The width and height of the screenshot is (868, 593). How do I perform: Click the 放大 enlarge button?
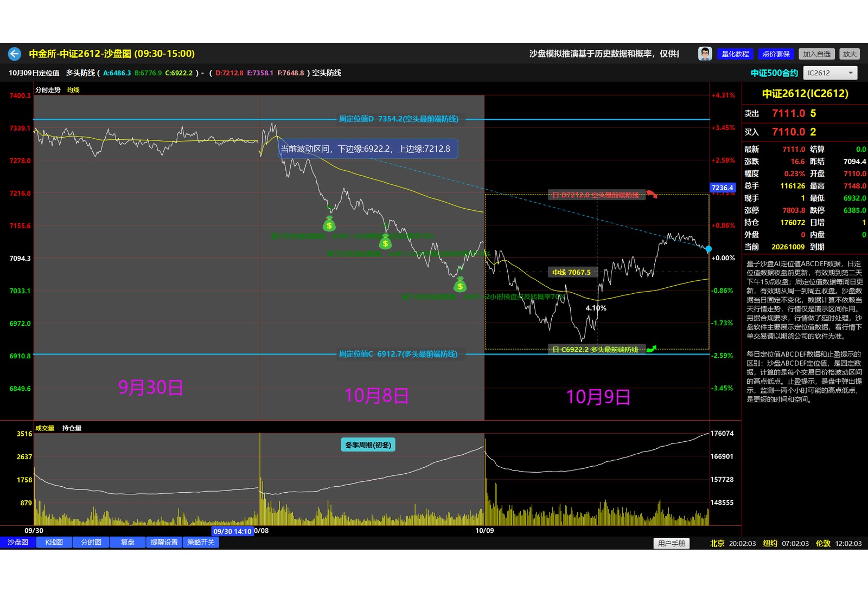tap(850, 54)
